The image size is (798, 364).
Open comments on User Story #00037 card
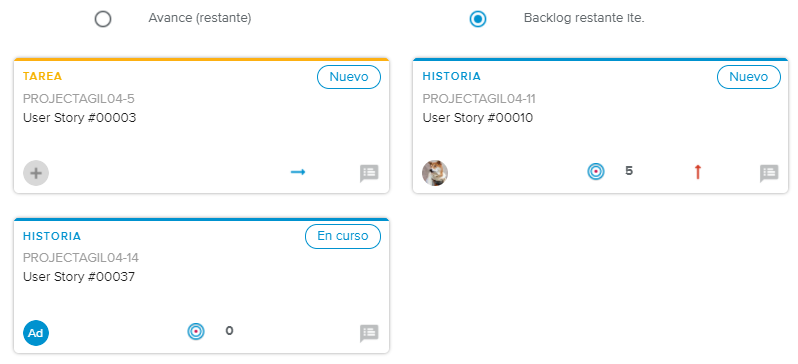click(369, 333)
